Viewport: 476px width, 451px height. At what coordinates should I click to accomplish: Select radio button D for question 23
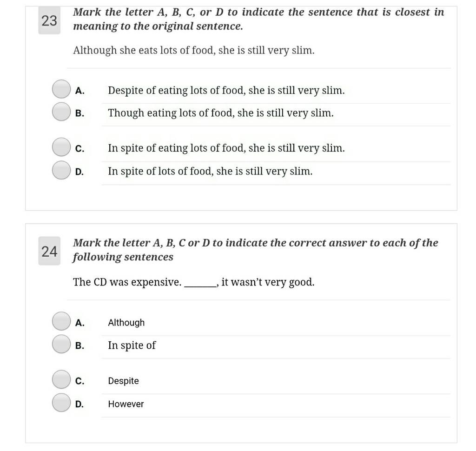(61, 170)
